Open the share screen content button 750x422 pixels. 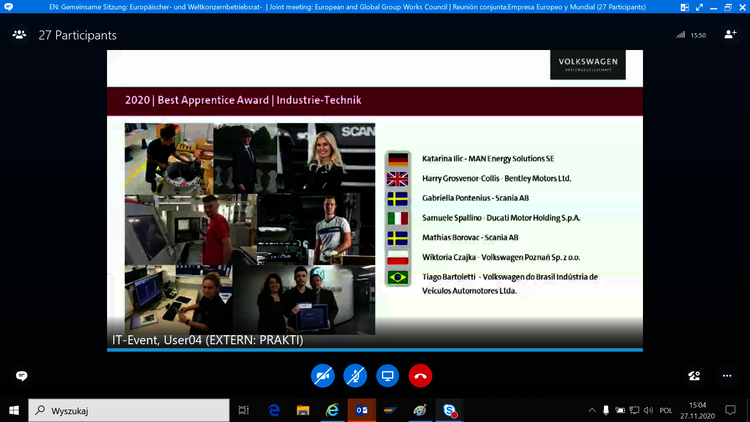point(387,376)
